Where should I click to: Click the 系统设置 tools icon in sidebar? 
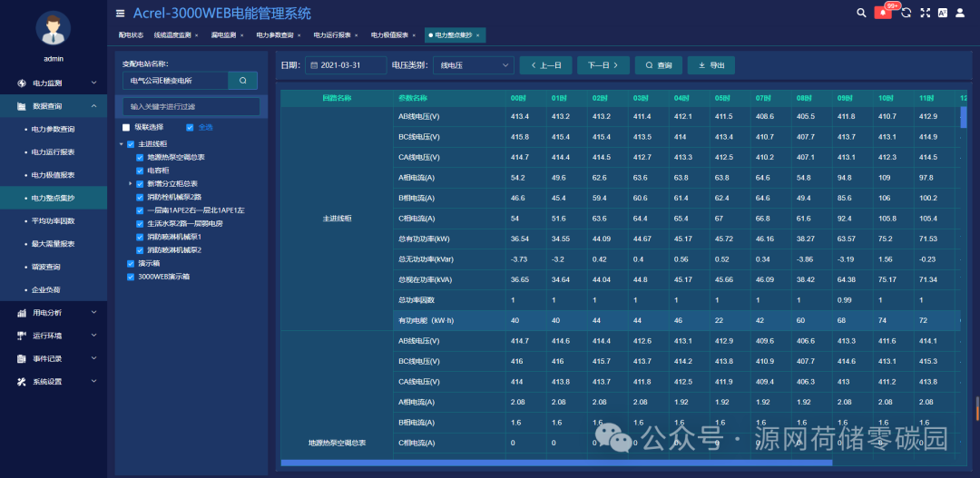[x=21, y=382]
